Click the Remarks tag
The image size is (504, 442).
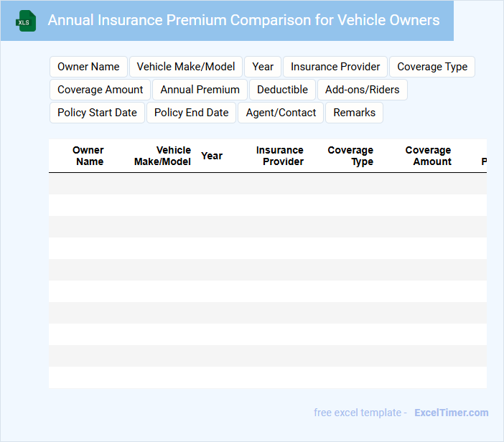coord(354,113)
